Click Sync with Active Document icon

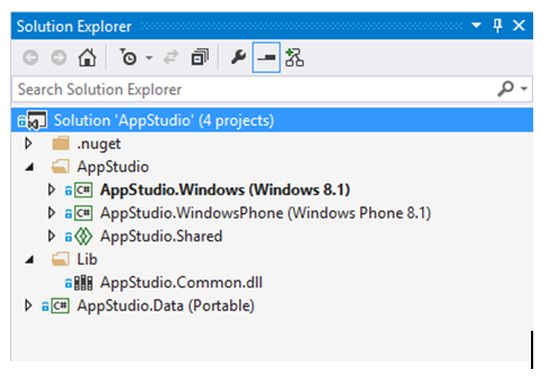[x=171, y=58]
